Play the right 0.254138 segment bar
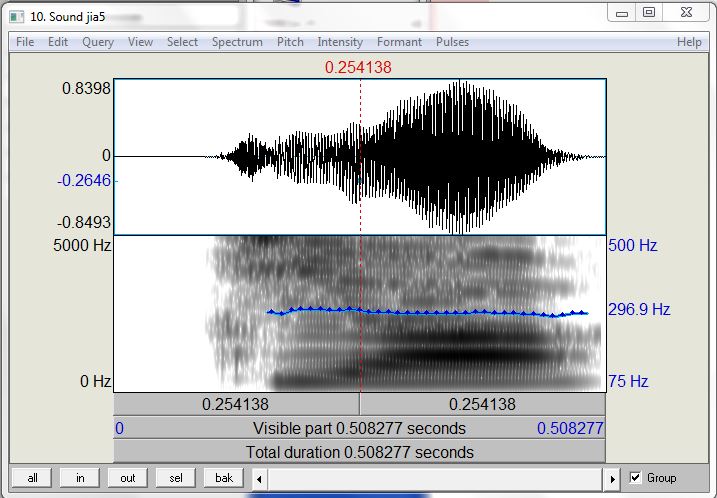The width and height of the screenshot is (717, 498). coord(482,404)
